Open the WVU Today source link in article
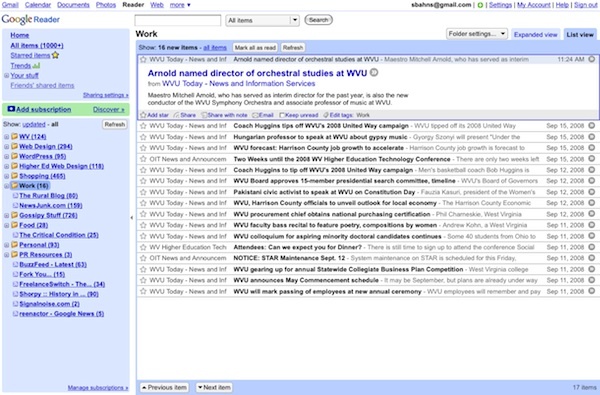This screenshot has height=395, width=600. [238, 83]
